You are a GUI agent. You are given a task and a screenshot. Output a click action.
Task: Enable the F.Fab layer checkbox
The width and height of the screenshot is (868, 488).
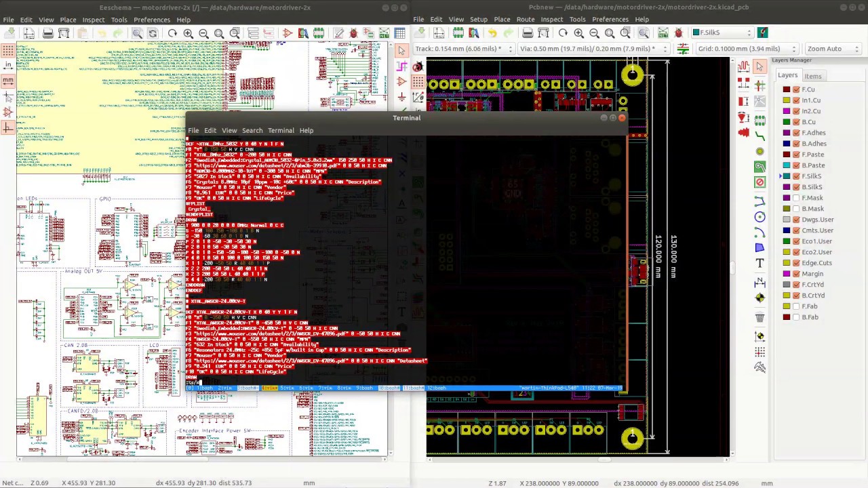(796, 306)
